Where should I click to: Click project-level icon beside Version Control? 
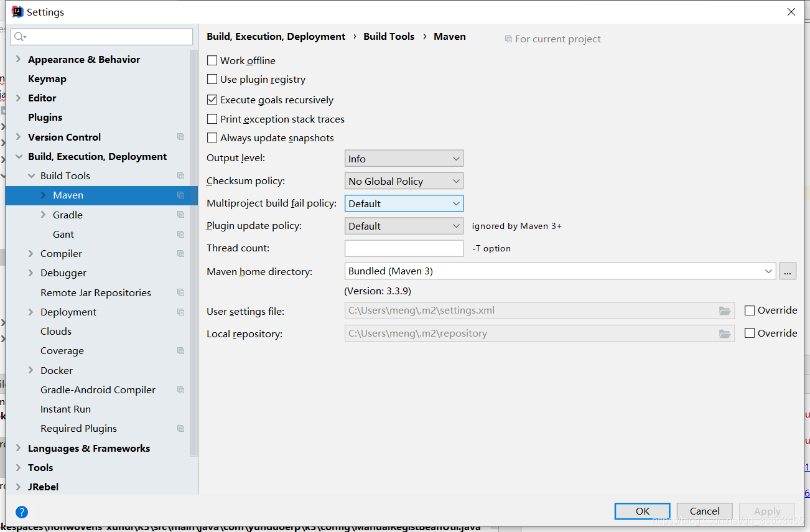180,137
